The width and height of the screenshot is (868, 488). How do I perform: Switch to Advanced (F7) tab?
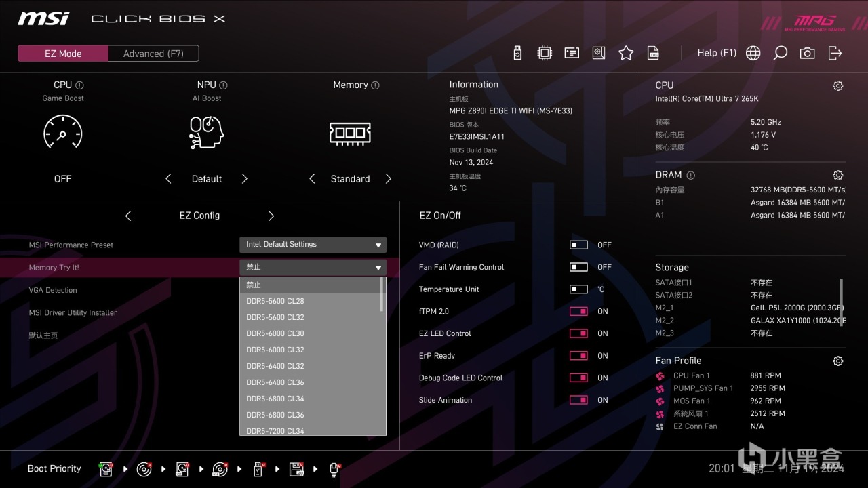pos(153,54)
